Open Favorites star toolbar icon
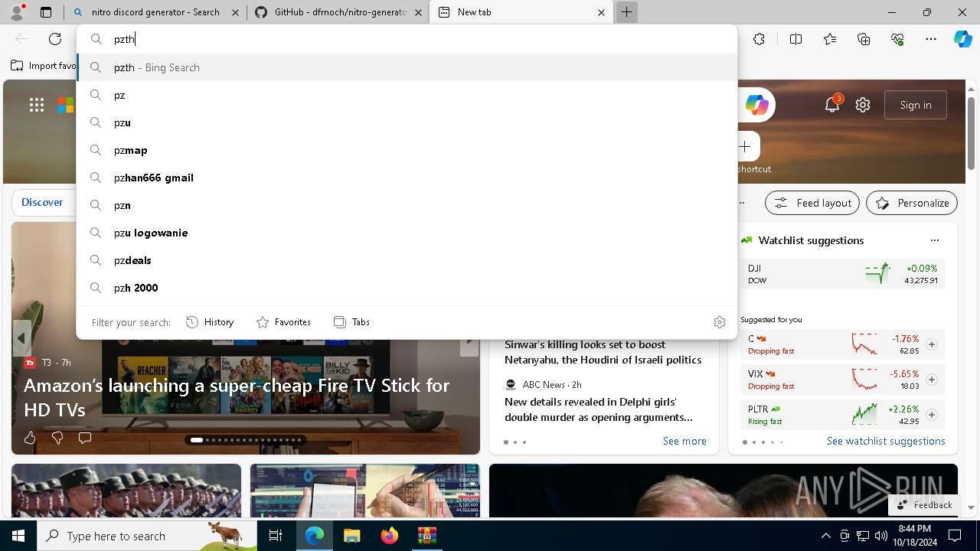The image size is (980, 551). (x=830, y=39)
